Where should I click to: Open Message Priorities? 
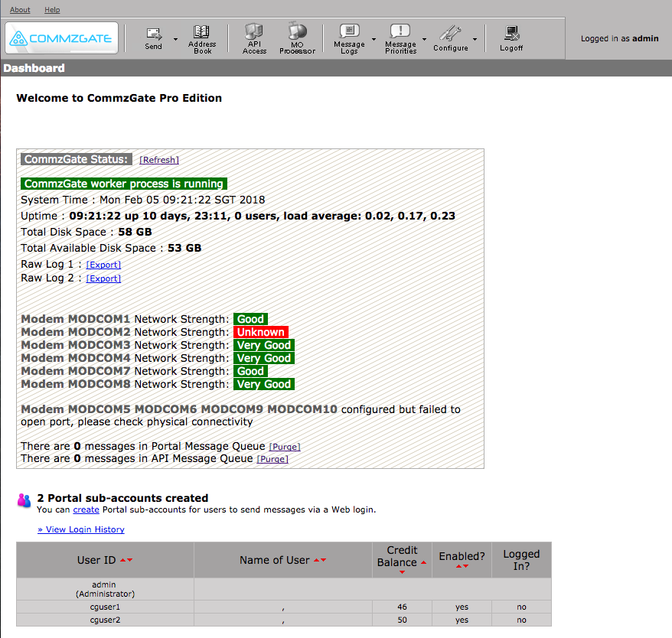pos(401,39)
